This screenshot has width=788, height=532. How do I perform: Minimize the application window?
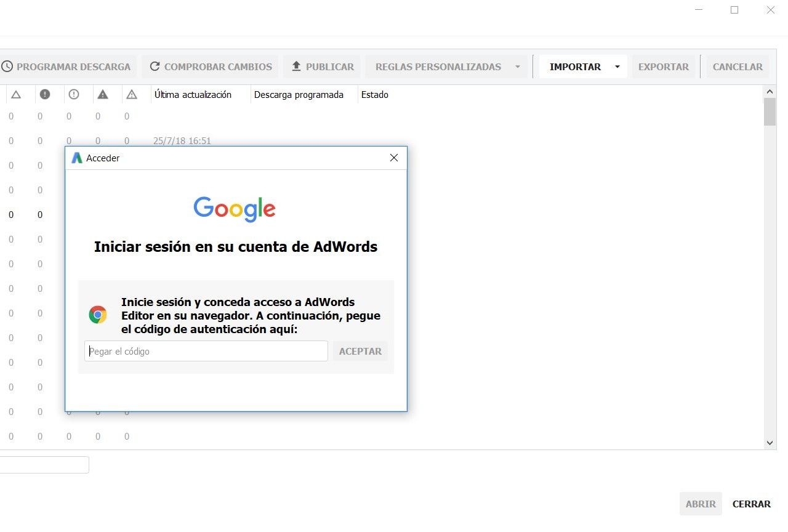[699, 10]
